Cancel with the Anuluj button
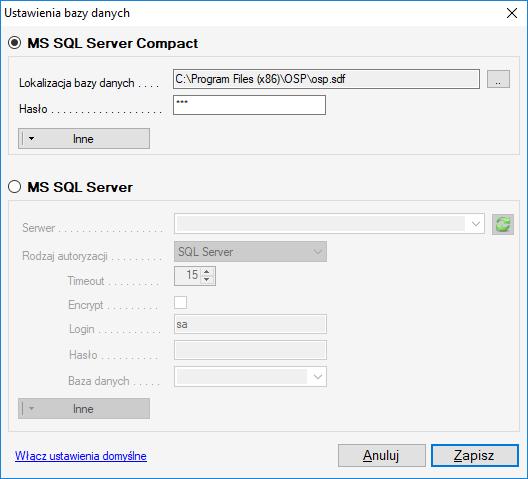The image size is (528, 479). (382, 455)
